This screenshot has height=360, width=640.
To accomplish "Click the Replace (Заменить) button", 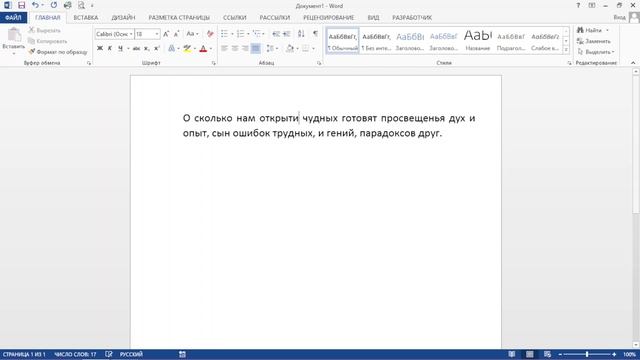I will coord(593,41).
